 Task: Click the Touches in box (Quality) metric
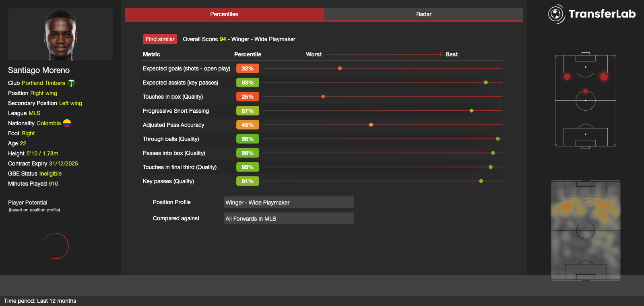(x=173, y=97)
